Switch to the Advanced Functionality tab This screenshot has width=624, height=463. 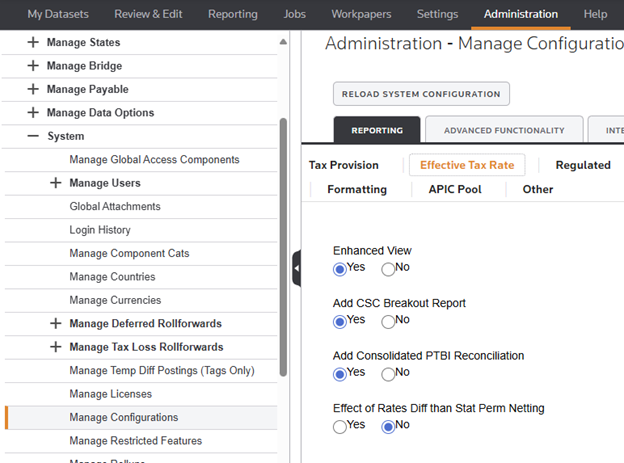coord(497,130)
